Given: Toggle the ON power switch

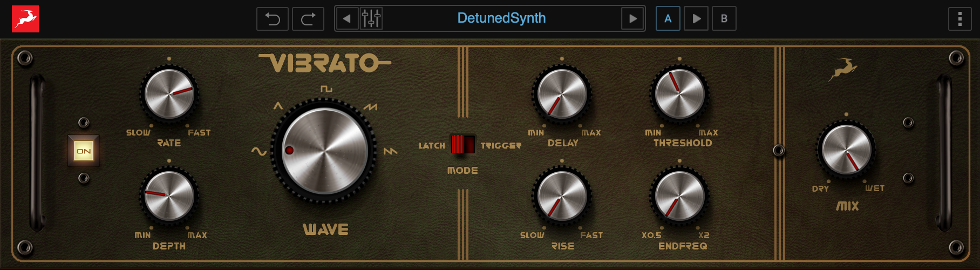Looking at the screenshot, I should pos(84,151).
